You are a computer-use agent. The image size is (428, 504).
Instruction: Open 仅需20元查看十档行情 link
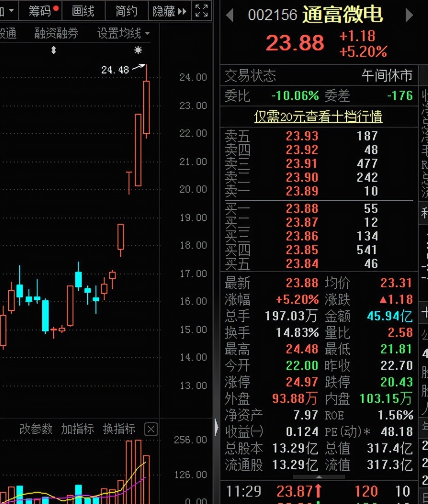318,117
